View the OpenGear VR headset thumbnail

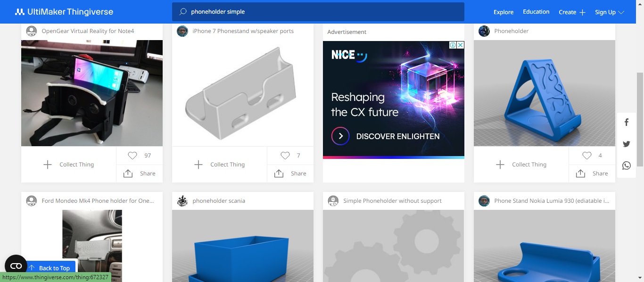coord(92,93)
